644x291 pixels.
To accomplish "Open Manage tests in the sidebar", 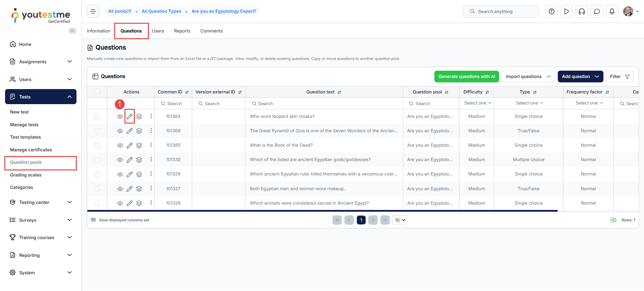I will tap(24, 125).
